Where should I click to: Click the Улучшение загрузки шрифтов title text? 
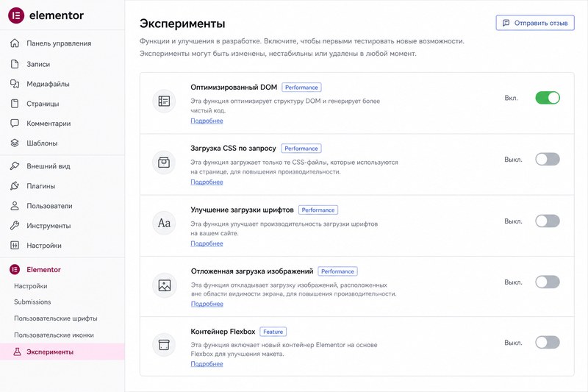click(242, 210)
